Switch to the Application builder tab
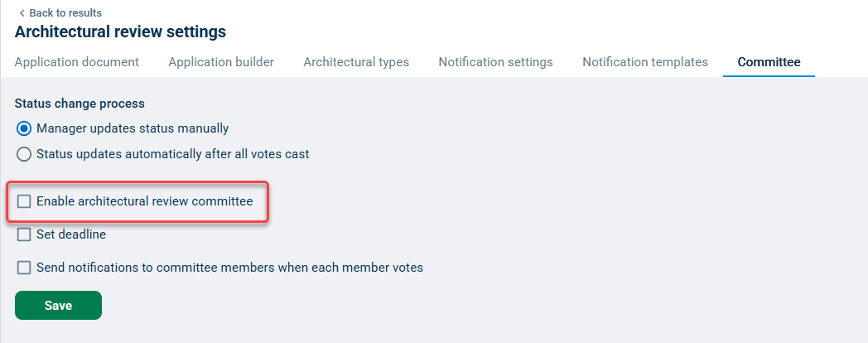This screenshot has width=868, height=343. 221,62
